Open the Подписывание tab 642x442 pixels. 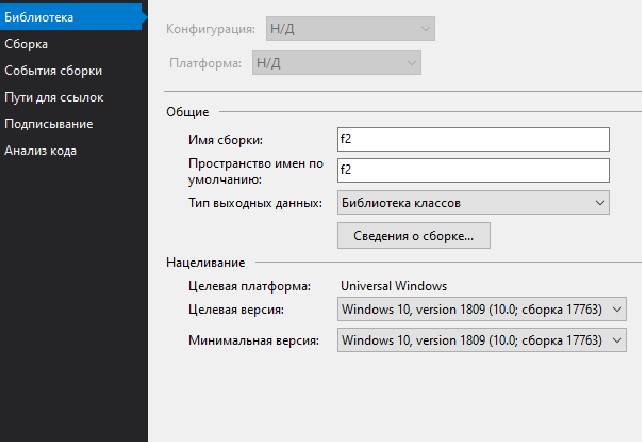coord(49,124)
